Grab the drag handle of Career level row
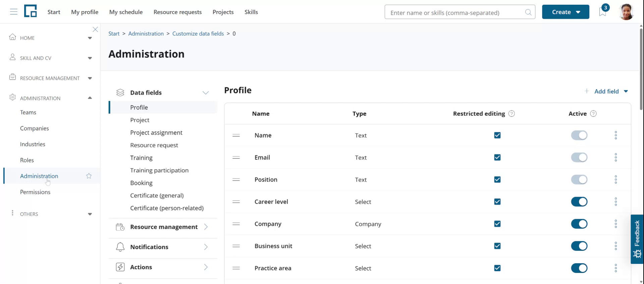This screenshot has height=284, width=644. (x=236, y=202)
